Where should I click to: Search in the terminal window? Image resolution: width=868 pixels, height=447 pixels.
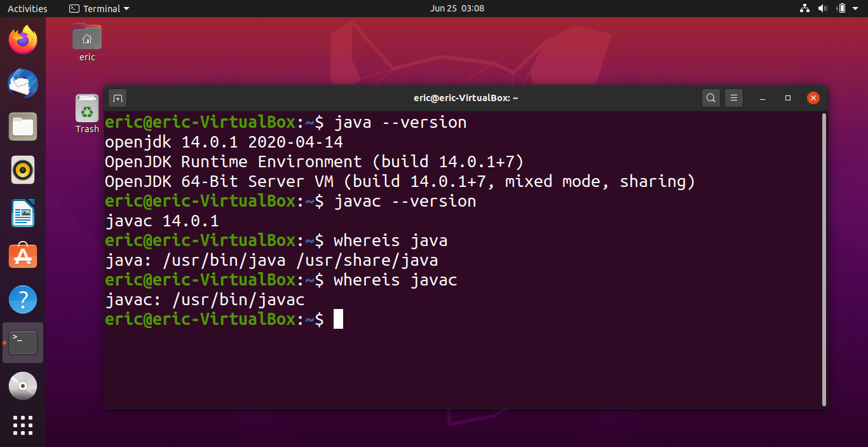point(711,98)
